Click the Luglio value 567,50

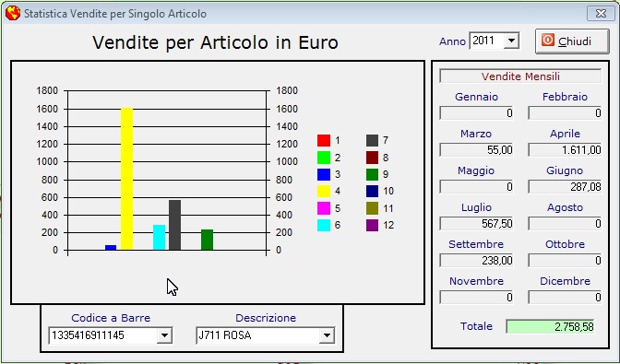point(476,224)
